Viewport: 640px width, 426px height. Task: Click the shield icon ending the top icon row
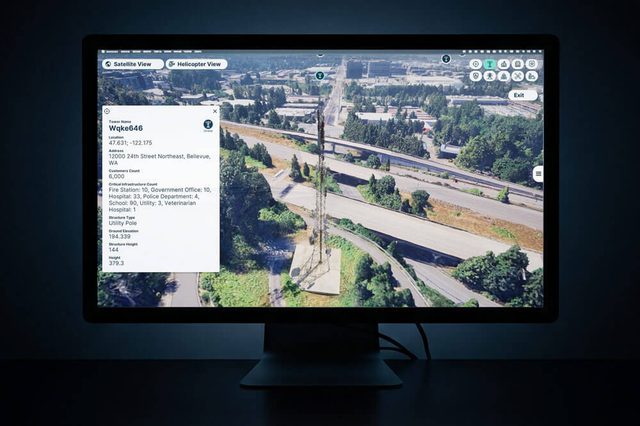532,64
